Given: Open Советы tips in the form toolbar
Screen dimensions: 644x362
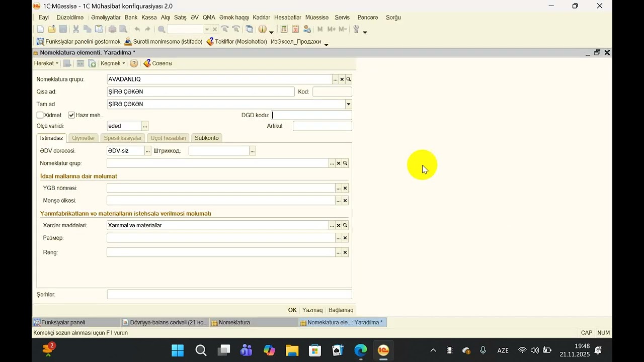Looking at the screenshot, I should point(158,63).
